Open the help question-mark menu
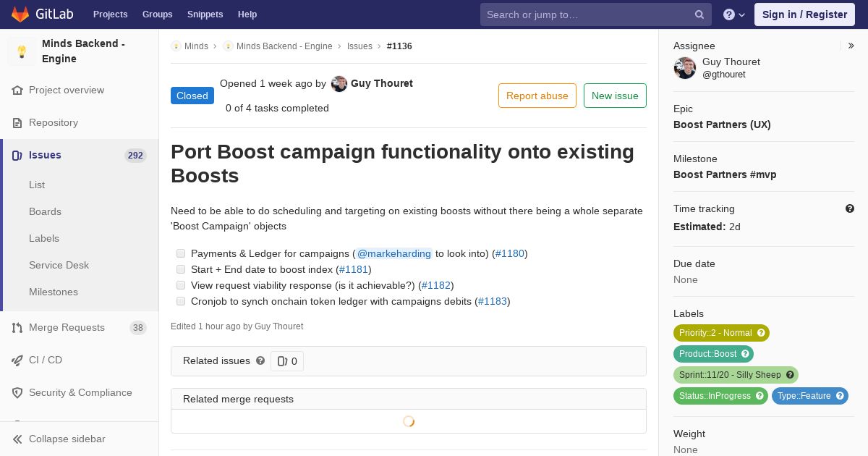This screenshot has width=868, height=456. 734,14
